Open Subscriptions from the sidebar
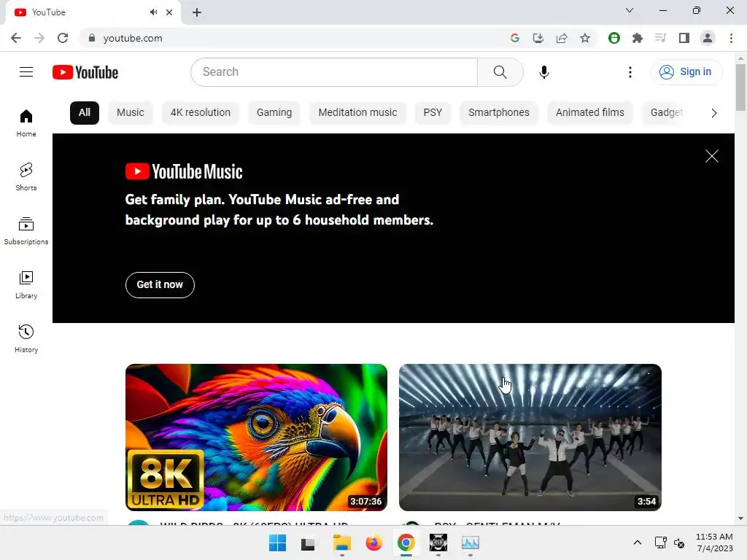Screen dimensions: 747x560 pyautogui.click(x=26, y=231)
